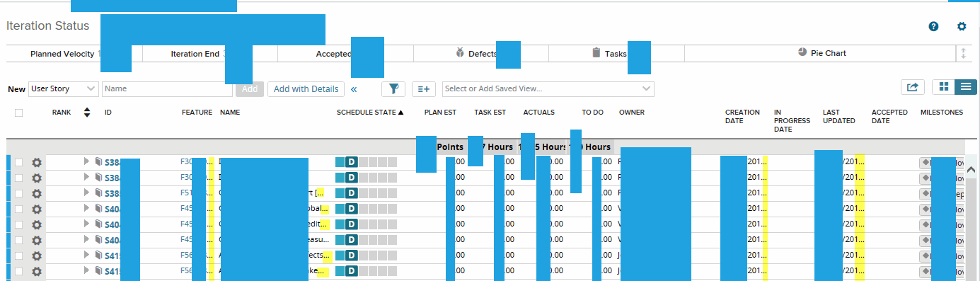Click the Rank sort arrows icon

pyautogui.click(x=86, y=113)
